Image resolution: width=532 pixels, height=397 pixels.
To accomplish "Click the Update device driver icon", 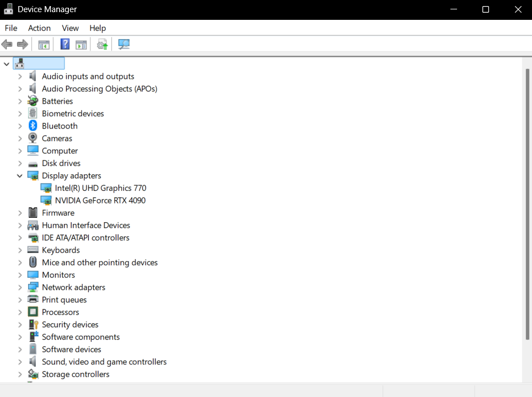I will click(102, 44).
